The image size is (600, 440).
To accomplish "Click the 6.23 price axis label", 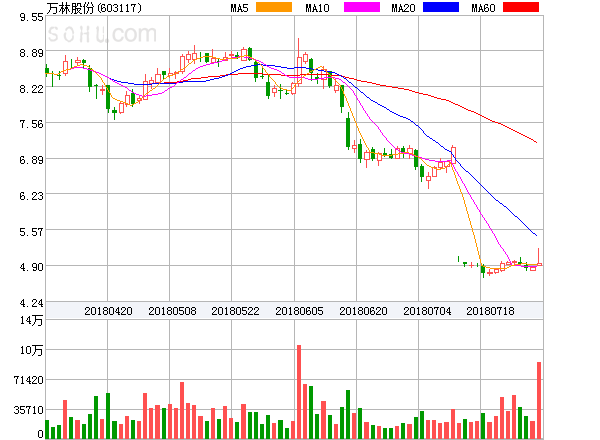I will [31, 196].
